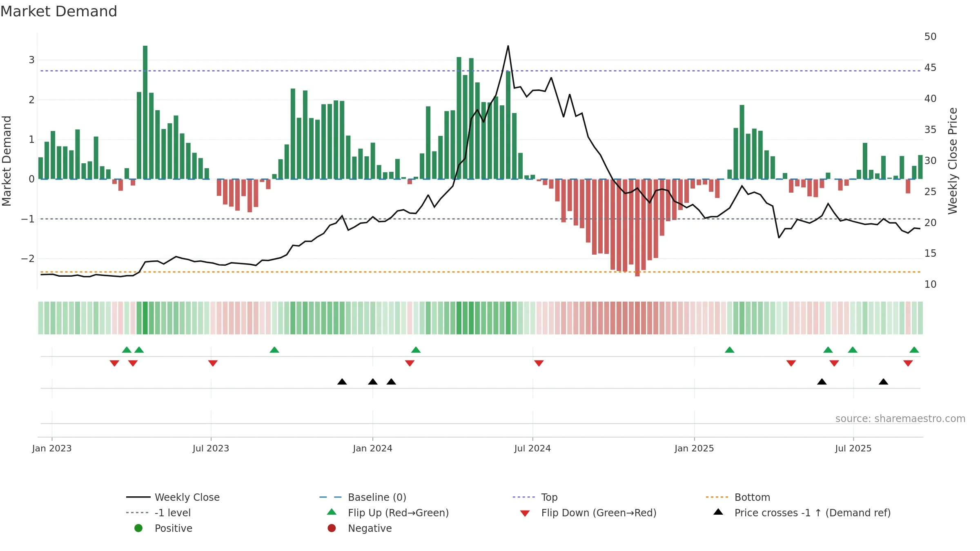Click the Jan 2024 axis label
The image size is (980, 551).
click(373, 449)
